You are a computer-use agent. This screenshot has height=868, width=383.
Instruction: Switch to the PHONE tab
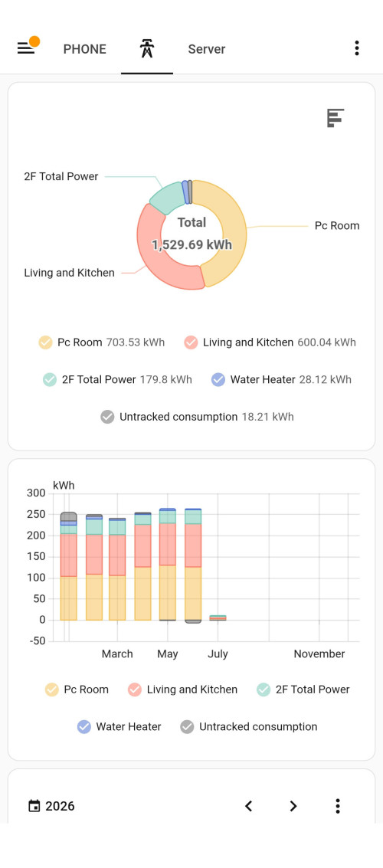tap(85, 49)
